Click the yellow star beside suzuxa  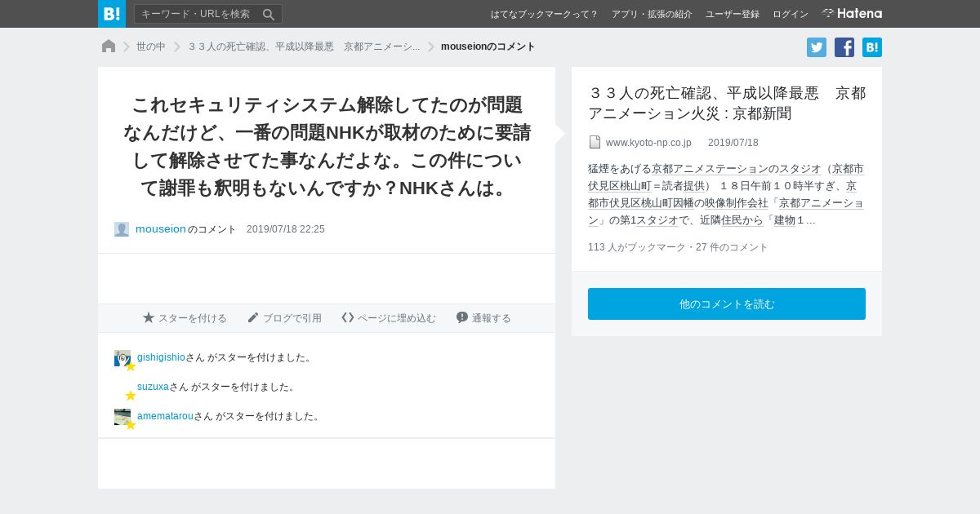tap(130, 395)
